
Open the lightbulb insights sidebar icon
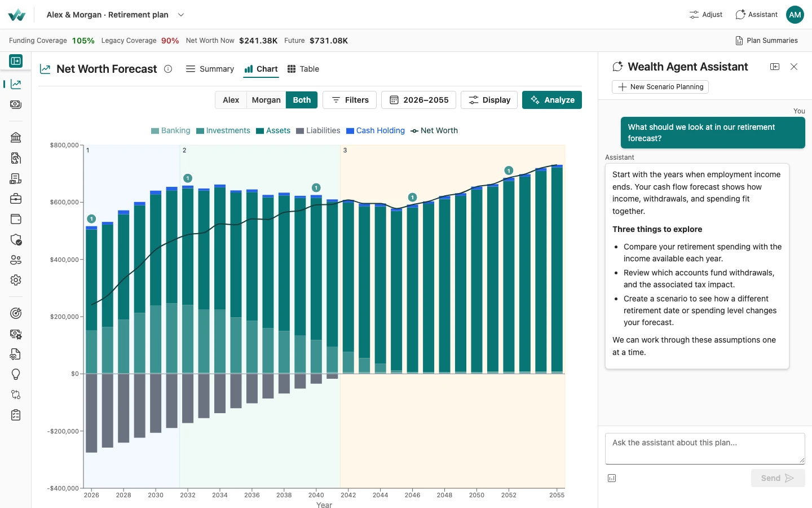16,374
